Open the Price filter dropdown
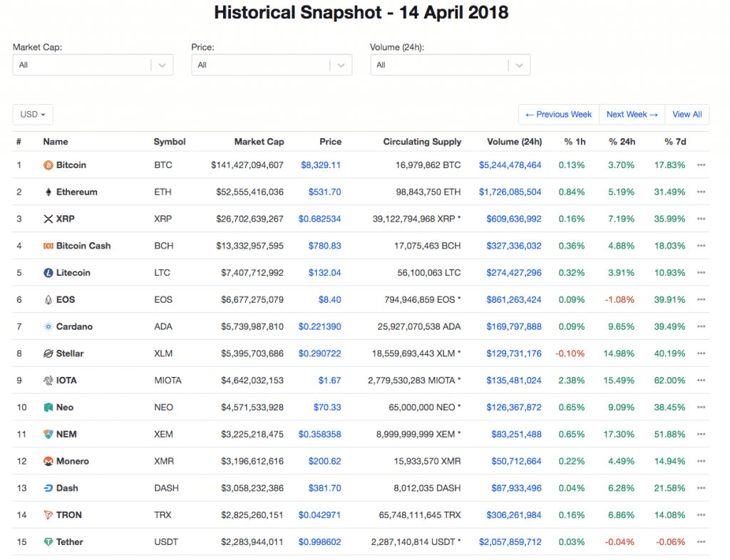The image size is (730, 560). [272, 65]
